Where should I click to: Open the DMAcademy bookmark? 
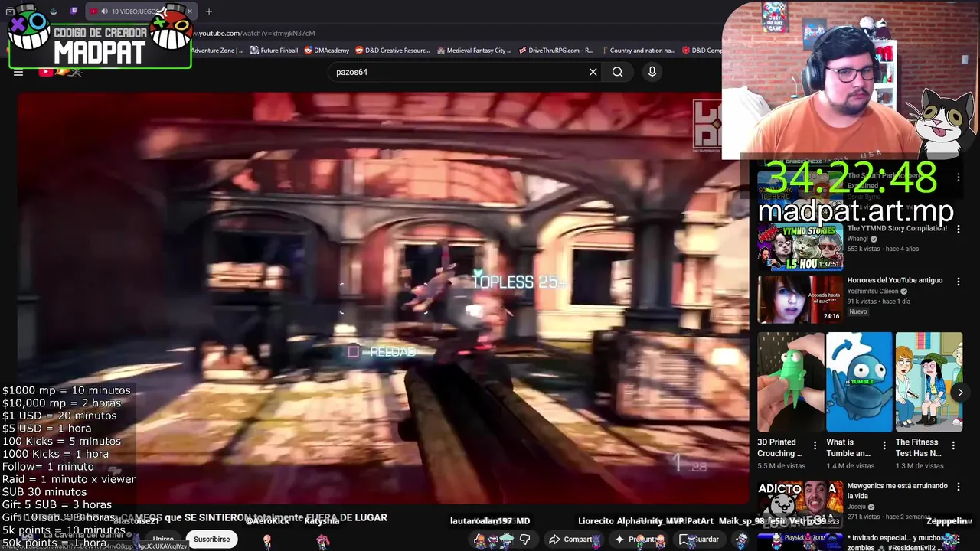tap(326, 51)
